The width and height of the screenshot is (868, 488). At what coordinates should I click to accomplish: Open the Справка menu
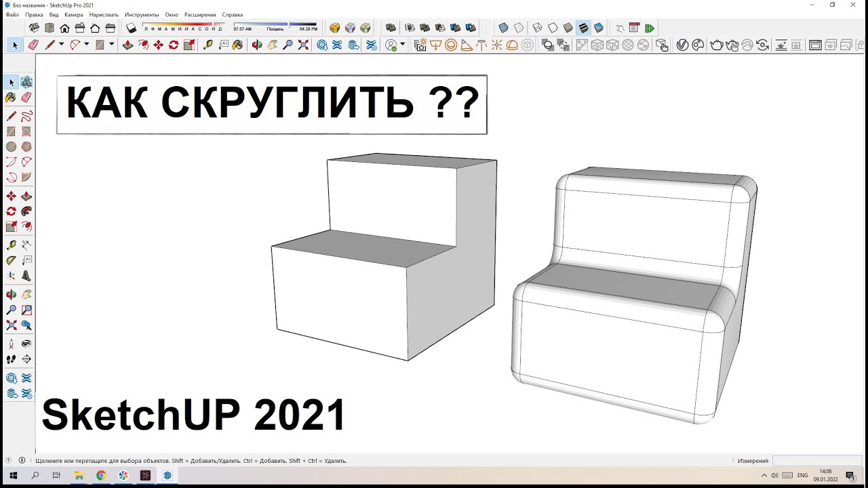coord(233,14)
